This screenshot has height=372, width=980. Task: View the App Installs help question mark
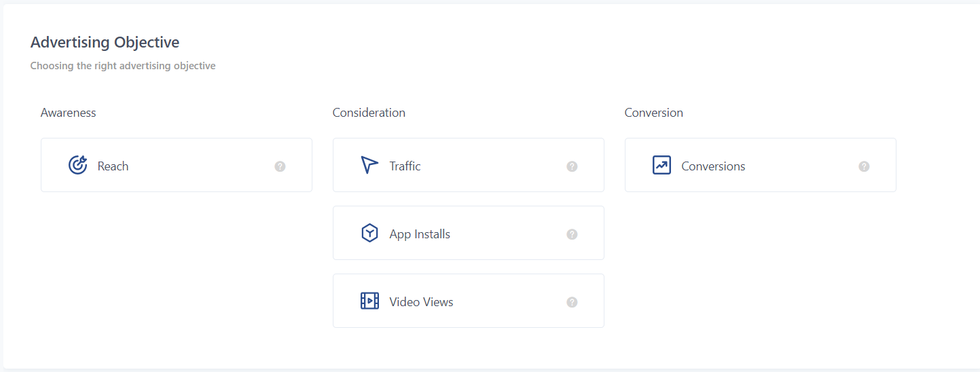[572, 234]
